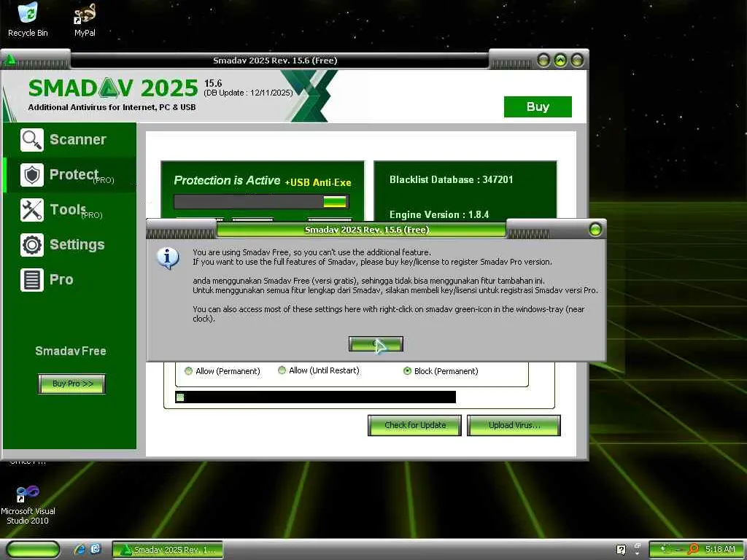Click the green triangle Smadav title icon
Viewport: 747px width, 560px height.
click(x=10, y=60)
